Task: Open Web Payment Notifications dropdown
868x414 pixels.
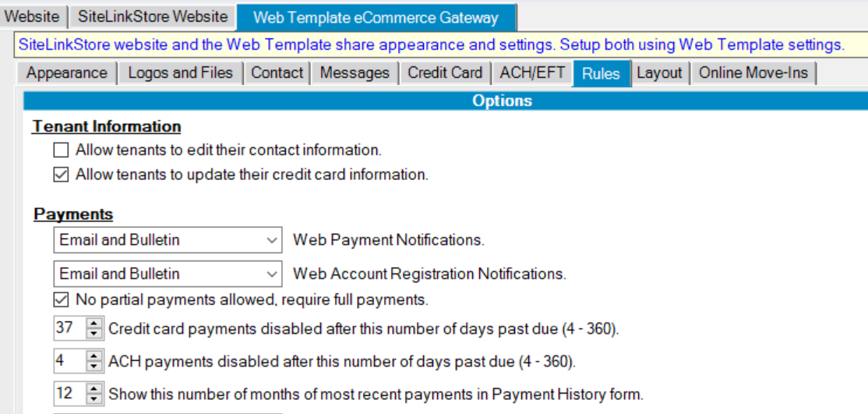Action: [x=168, y=240]
